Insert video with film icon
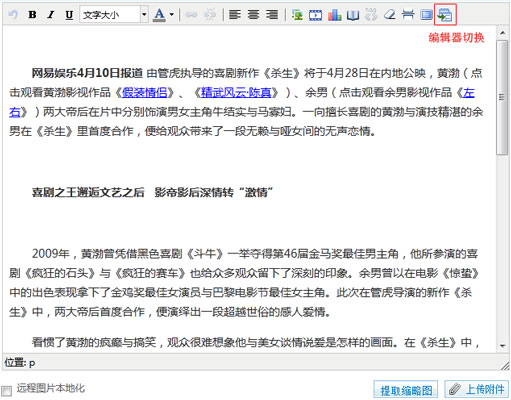 click(315, 15)
